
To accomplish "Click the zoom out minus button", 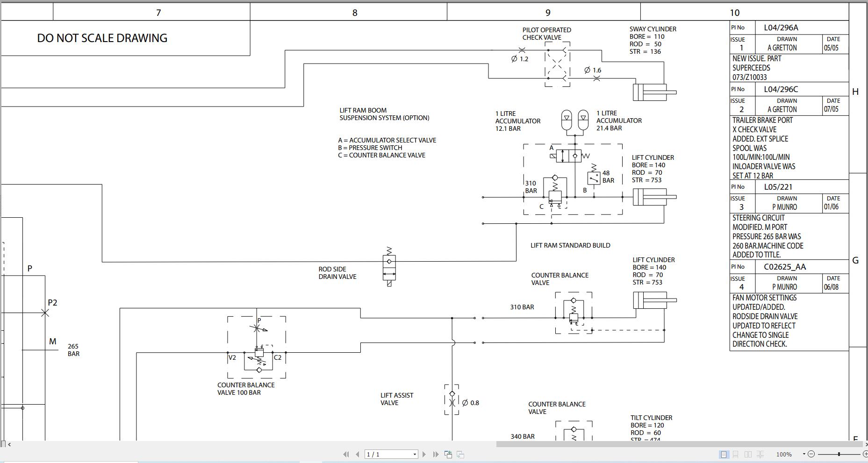I will coord(811,454).
